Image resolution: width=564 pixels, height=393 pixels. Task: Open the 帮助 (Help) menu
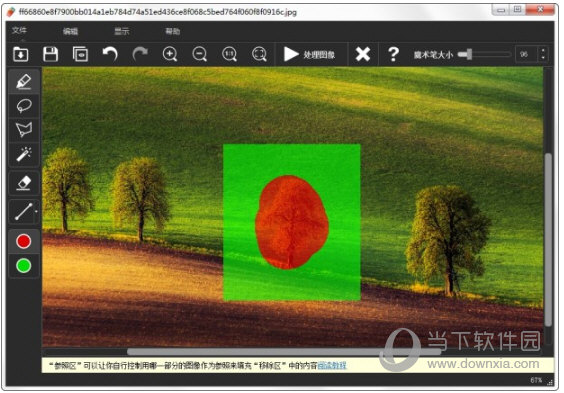[x=173, y=31]
